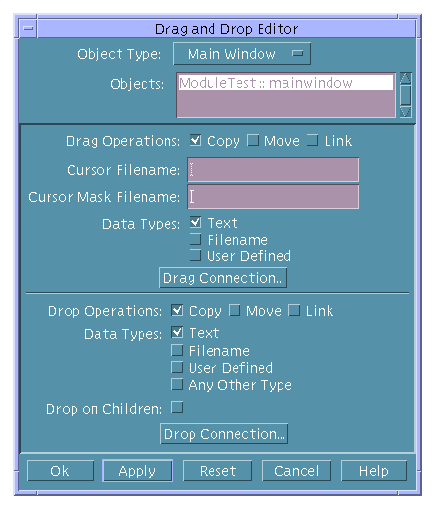The width and height of the screenshot is (435, 509).
Task: Focus the Cursor Mask Filename field
Action: (273, 197)
